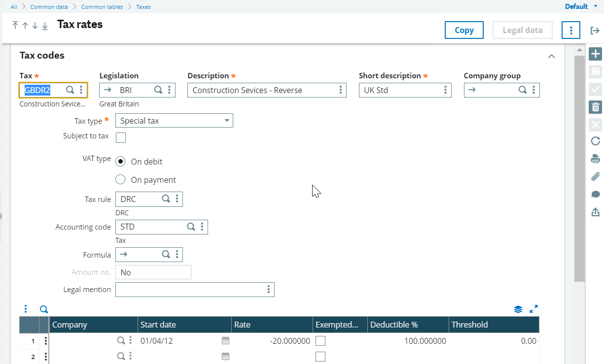604x364 pixels.
Task: Toggle Exempted checkbox in row 1
Action: click(320, 341)
